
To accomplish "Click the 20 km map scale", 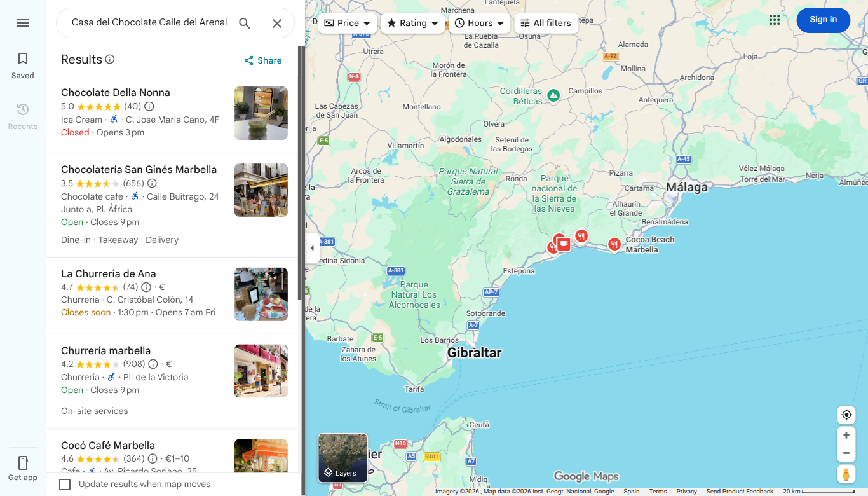I will (818, 492).
